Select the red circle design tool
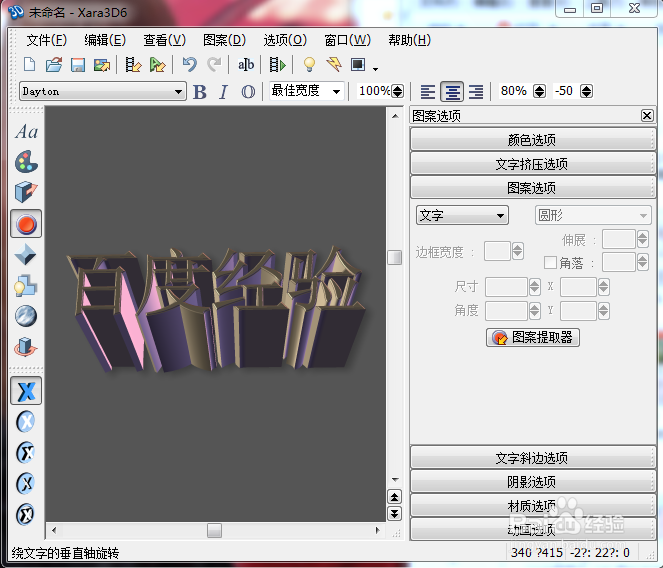 point(26,224)
